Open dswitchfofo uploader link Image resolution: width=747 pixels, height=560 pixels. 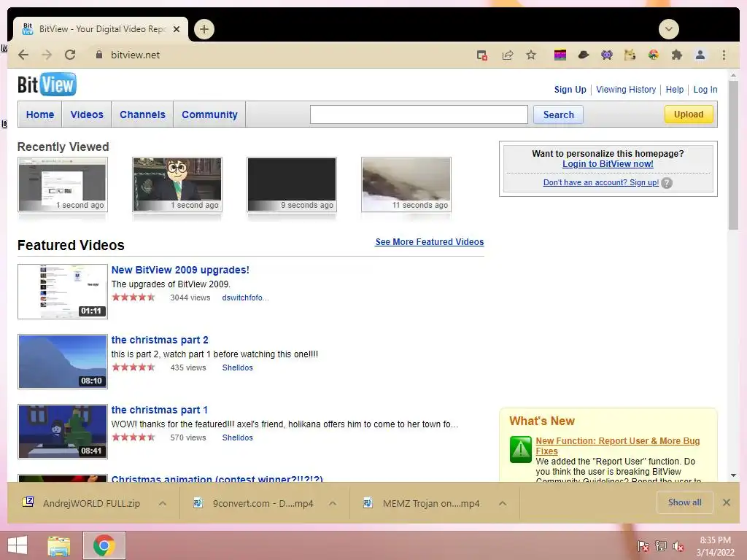[x=245, y=297]
